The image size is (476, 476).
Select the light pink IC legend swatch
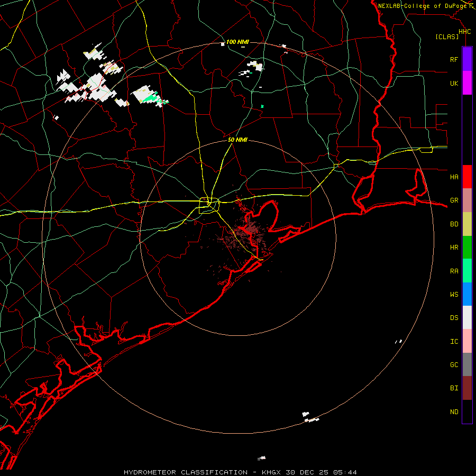click(467, 341)
